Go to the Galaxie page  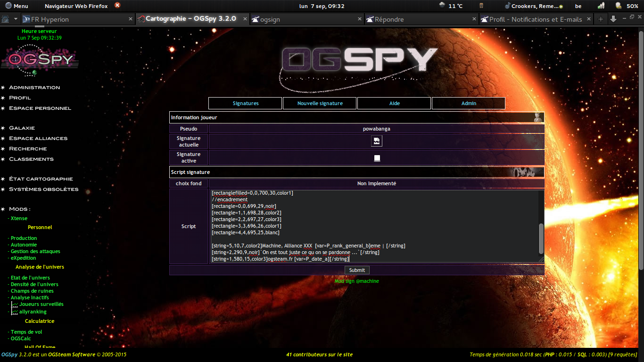click(x=22, y=128)
